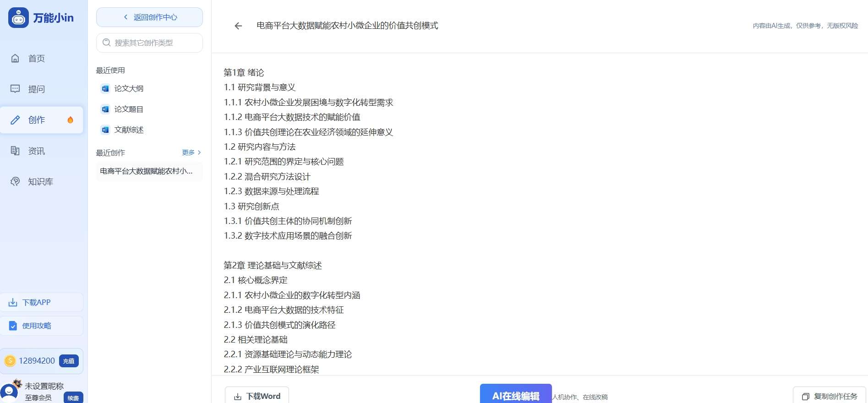Click line 2.1.3 价值共创模式的演化路径

tap(279, 325)
